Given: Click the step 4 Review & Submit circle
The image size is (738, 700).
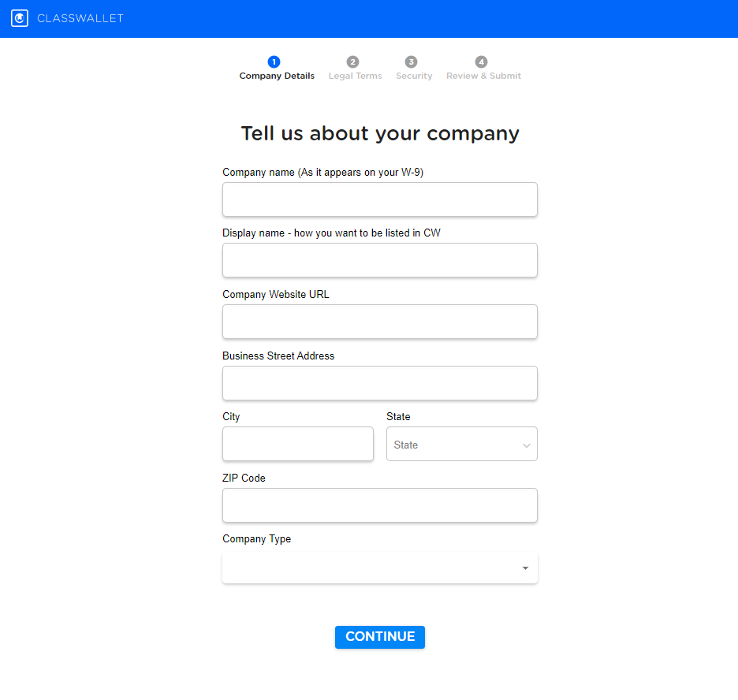Looking at the screenshot, I should point(481,61).
